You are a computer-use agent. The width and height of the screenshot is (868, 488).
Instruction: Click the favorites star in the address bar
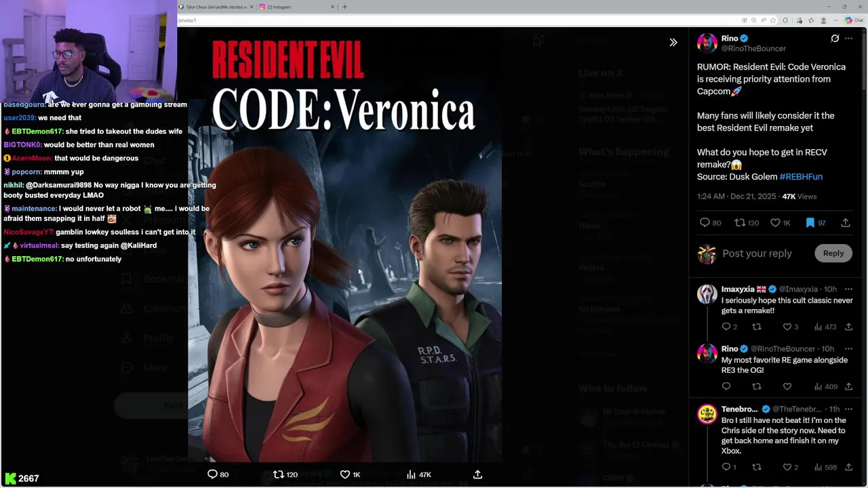point(772,20)
